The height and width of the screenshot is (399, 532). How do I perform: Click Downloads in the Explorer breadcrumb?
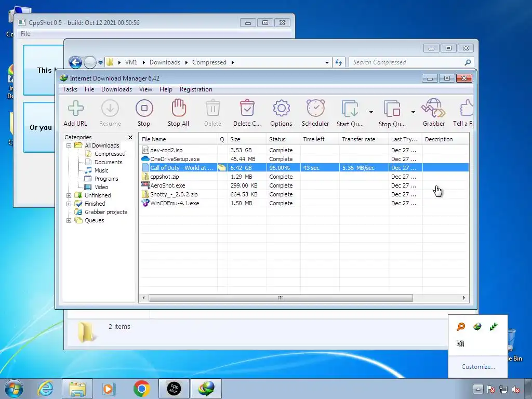[165, 62]
